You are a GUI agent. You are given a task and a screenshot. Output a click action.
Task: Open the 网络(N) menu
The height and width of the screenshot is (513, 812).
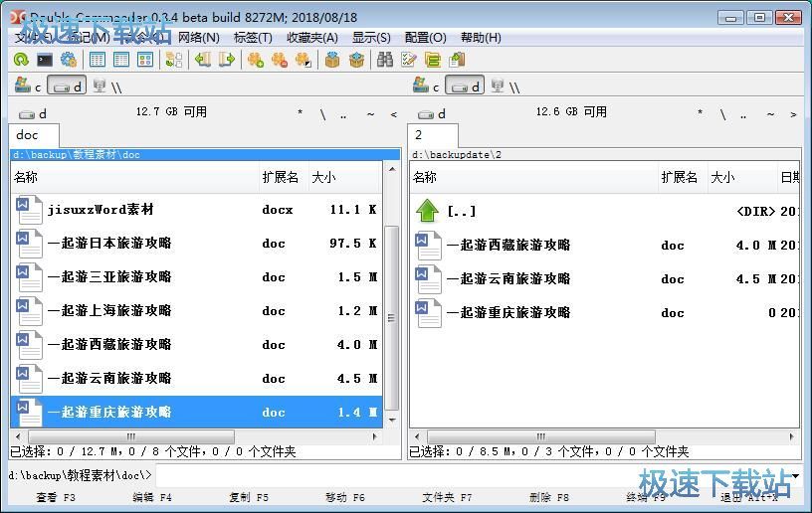[198, 37]
